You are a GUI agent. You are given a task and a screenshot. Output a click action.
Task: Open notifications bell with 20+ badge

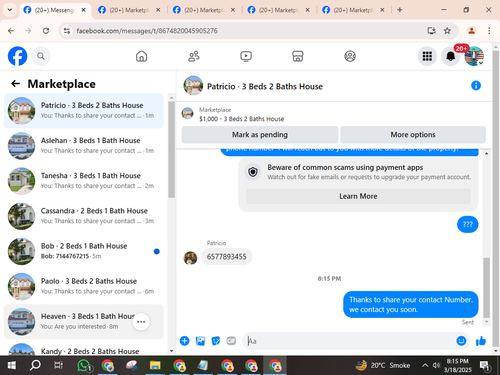tap(451, 56)
